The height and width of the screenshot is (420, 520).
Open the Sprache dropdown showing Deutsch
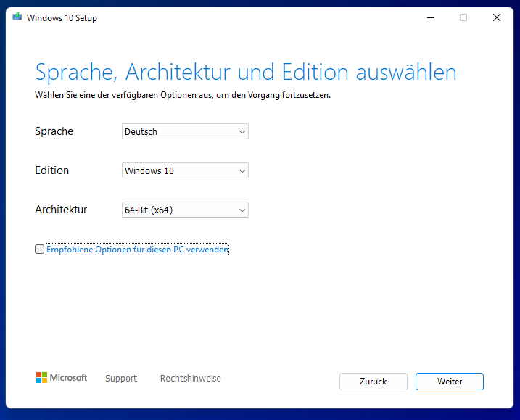[185, 131]
